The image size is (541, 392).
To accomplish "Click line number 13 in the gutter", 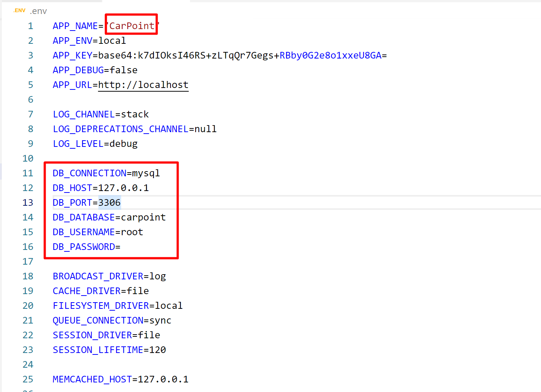I will pyautogui.click(x=28, y=203).
